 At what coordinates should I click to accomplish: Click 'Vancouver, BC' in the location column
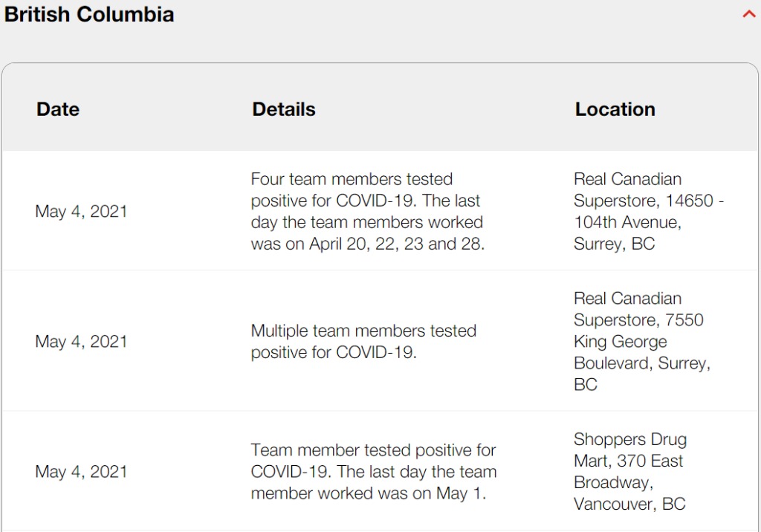[x=629, y=504]
